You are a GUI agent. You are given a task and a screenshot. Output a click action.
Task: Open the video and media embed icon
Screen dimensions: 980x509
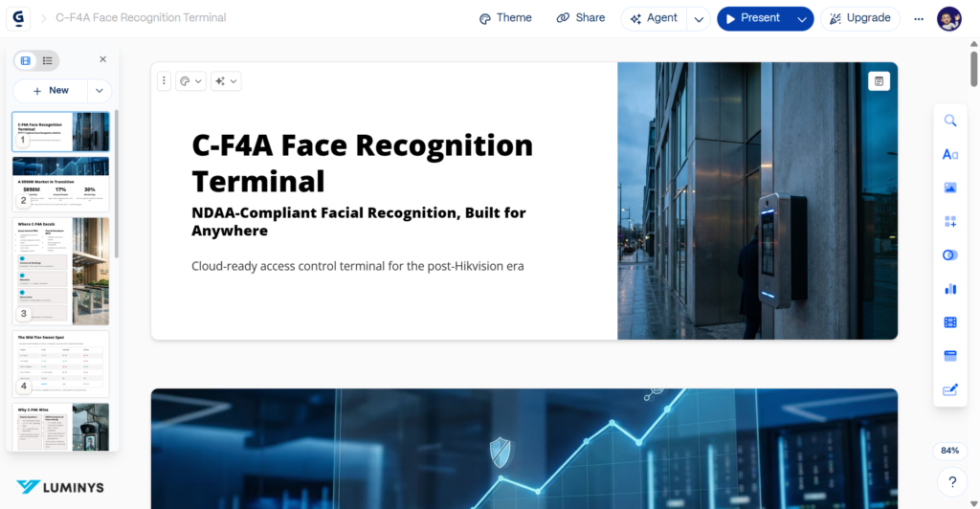point(950,322)
